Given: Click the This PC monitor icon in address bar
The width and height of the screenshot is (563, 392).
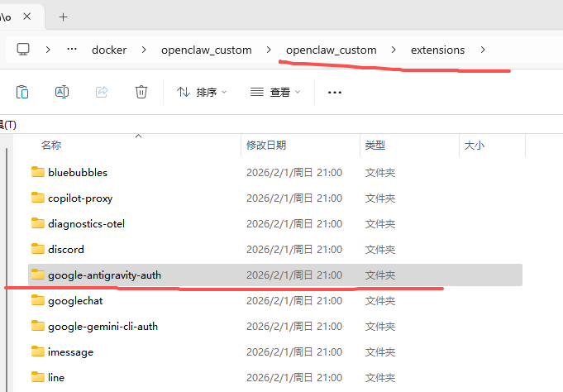Looking at the screenshot, I should [x=23, y=50].
